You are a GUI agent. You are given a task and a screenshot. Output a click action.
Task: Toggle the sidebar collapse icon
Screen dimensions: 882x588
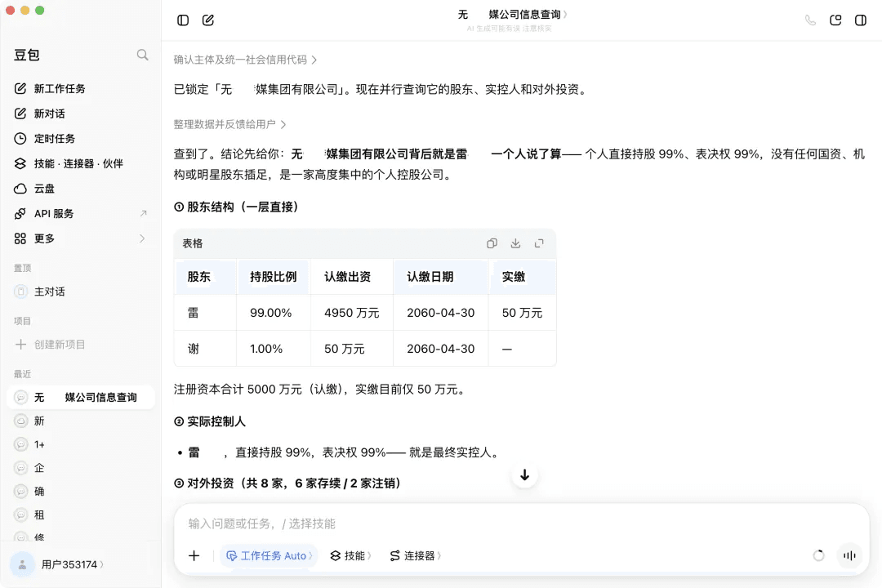pyautogui.click(x=183, y=20)
